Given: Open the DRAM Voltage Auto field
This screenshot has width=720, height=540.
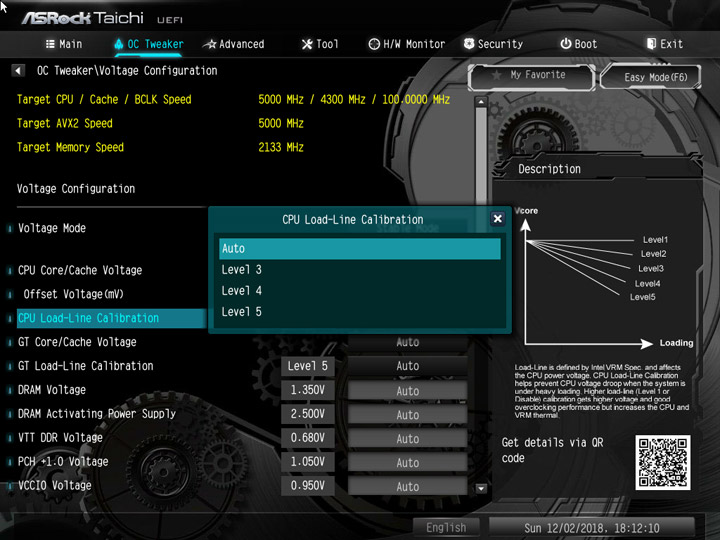Looking at the screenshot, I should pos(407,391).
